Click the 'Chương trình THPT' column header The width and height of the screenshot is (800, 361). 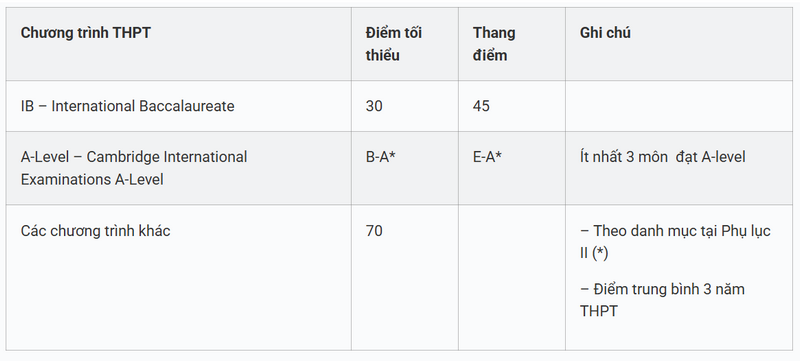click(x=86, y=33)
